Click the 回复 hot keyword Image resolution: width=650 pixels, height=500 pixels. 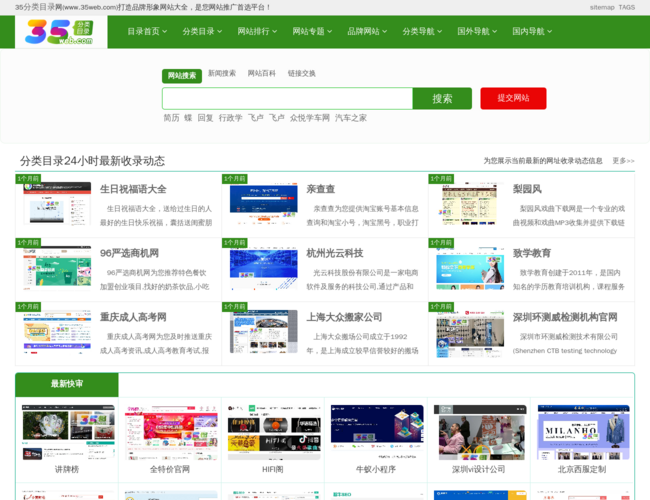(205, 118)
